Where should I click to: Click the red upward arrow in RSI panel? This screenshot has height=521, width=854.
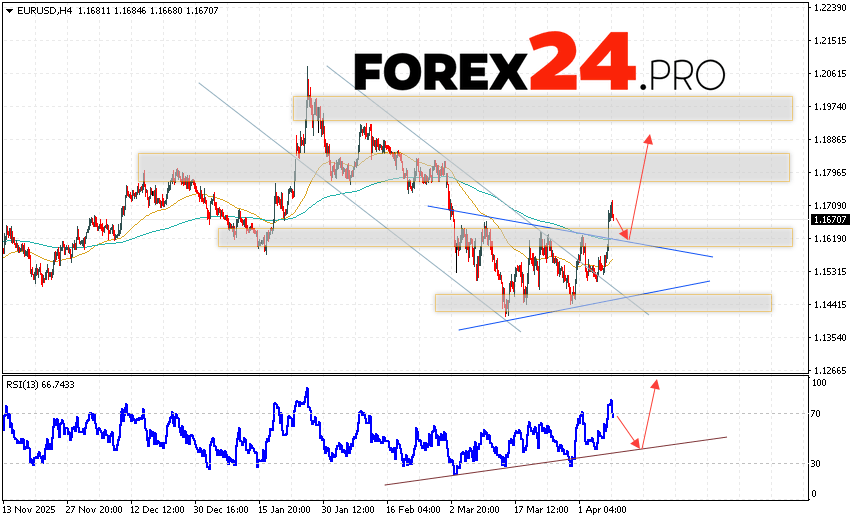point(649,413)
